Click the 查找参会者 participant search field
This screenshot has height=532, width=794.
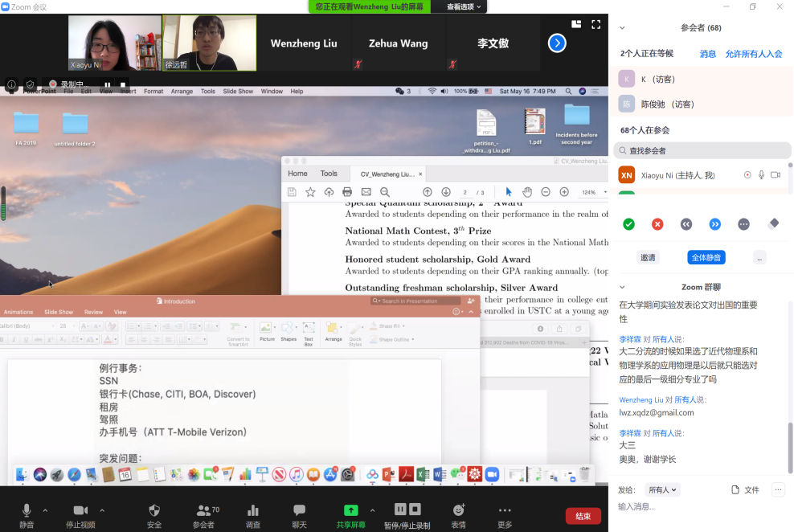click(702, 150)
